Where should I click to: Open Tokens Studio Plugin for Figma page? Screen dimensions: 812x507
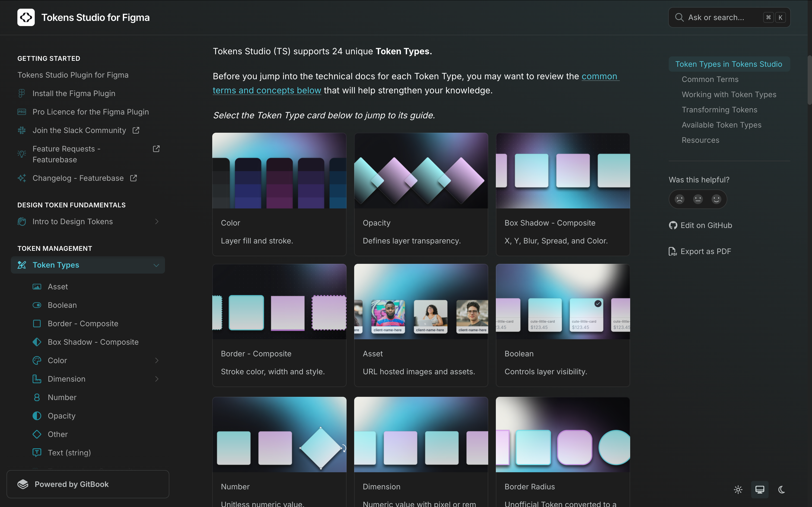point(73,75)
